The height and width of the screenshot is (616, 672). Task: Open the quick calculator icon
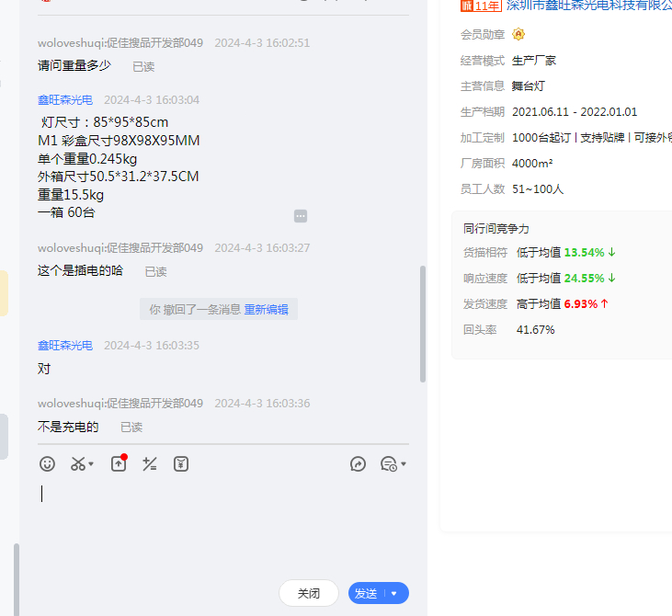click(x=150, y=464)
